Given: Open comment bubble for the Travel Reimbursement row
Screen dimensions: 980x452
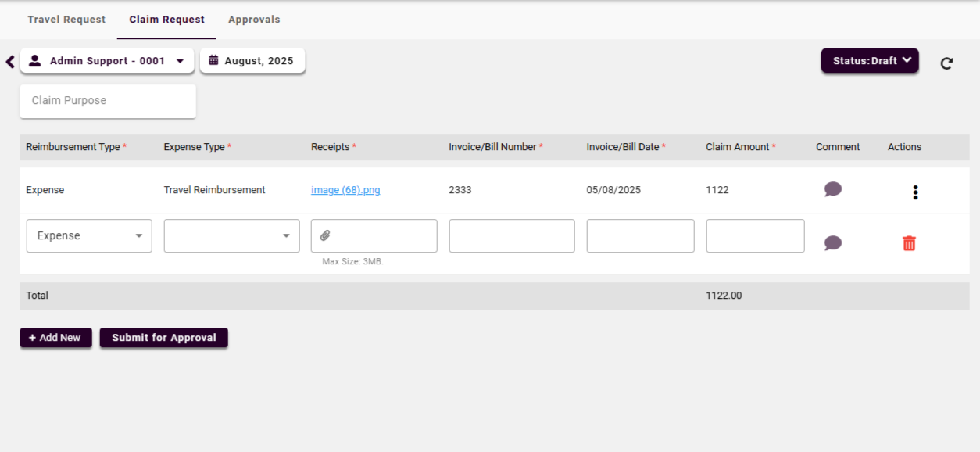Looking at the screenshot, I should pos(833,189).
